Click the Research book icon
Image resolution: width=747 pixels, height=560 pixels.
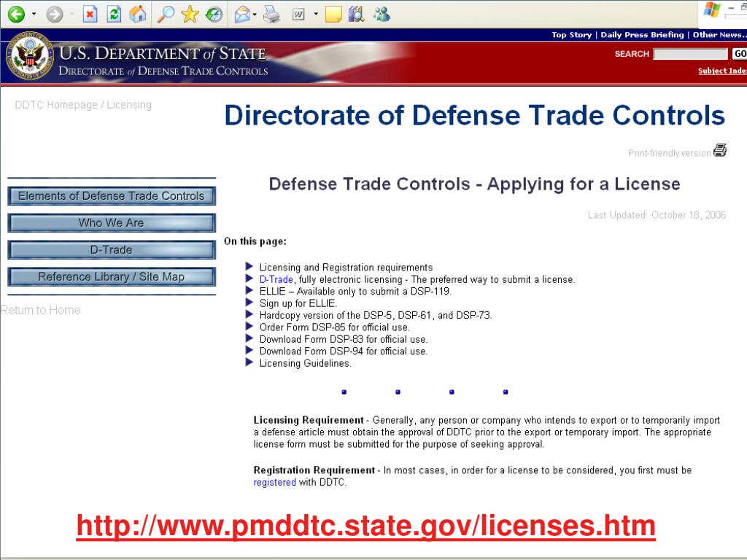[x=356, y=15]
